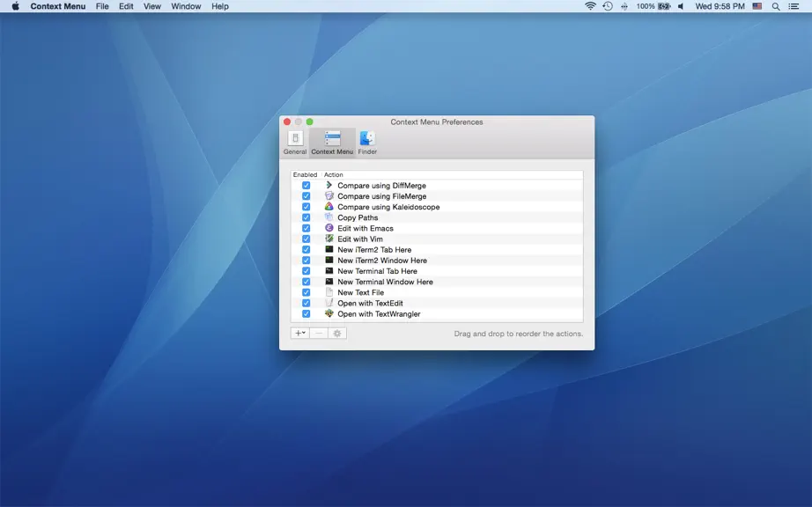The width and height of the screenshot is (812, 507).
Task: Disable New Terminal Window Here checkbox
Action: pos(306,282)
